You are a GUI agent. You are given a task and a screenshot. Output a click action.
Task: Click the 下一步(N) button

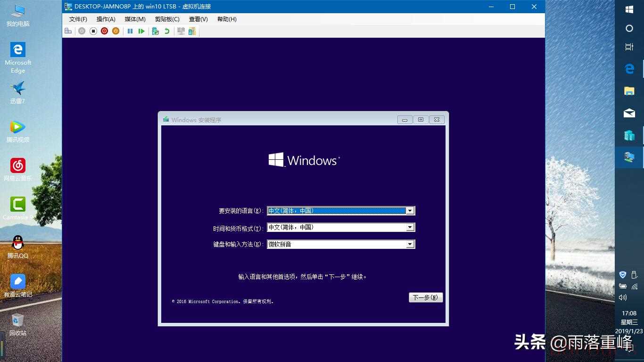click(425, 297)
